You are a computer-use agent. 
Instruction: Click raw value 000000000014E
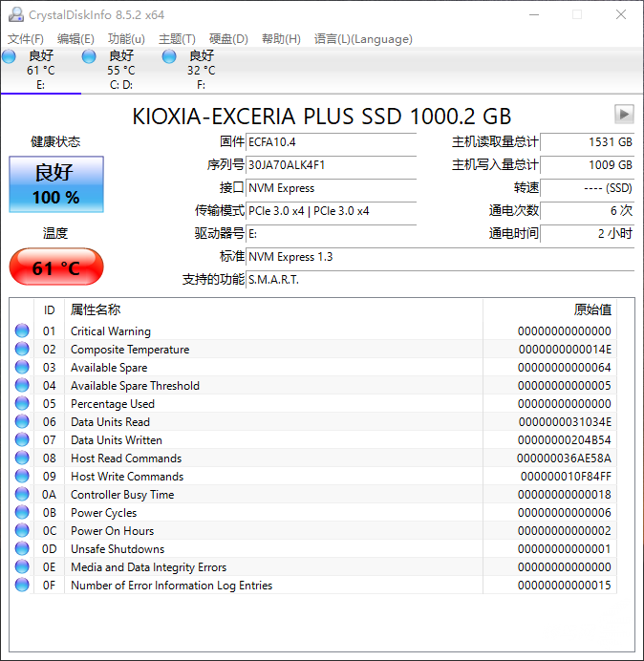pos(565,350)
